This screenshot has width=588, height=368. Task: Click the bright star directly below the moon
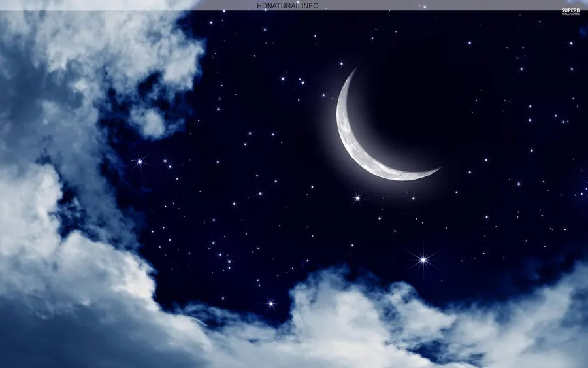[x=357, y=197]
